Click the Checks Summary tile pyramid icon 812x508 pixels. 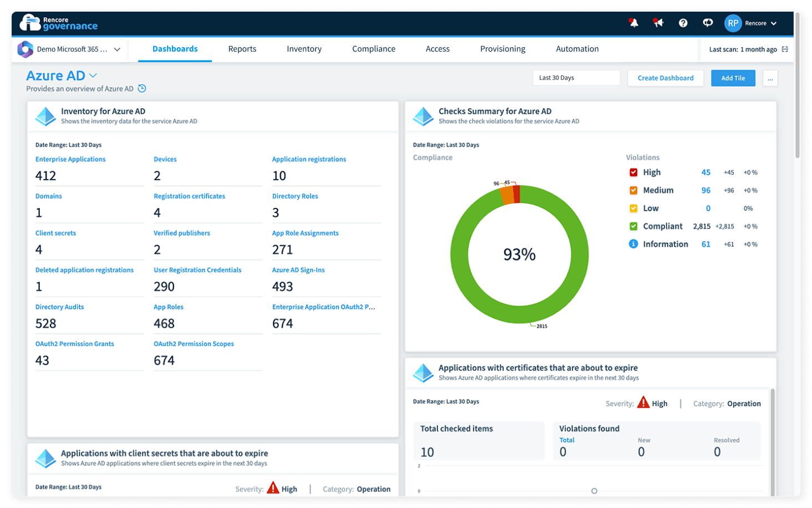coord(423,116)
